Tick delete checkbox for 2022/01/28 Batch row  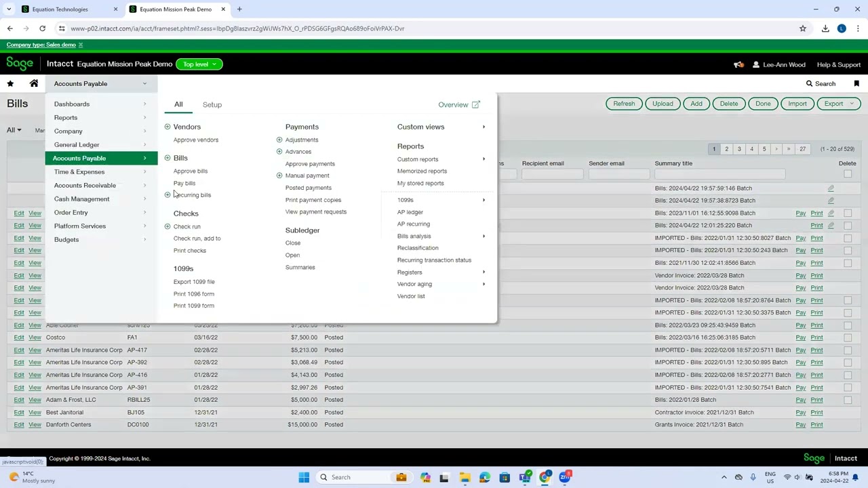pos(848,400)
